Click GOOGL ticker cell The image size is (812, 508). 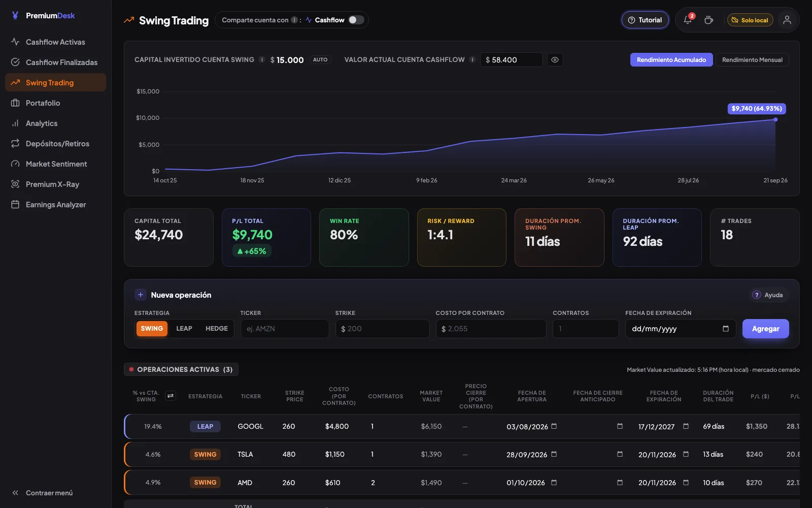pos(251,426)
